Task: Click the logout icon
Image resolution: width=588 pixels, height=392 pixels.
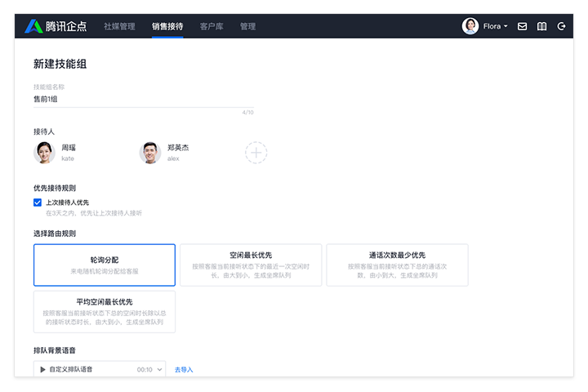Action: pos(561,26)
